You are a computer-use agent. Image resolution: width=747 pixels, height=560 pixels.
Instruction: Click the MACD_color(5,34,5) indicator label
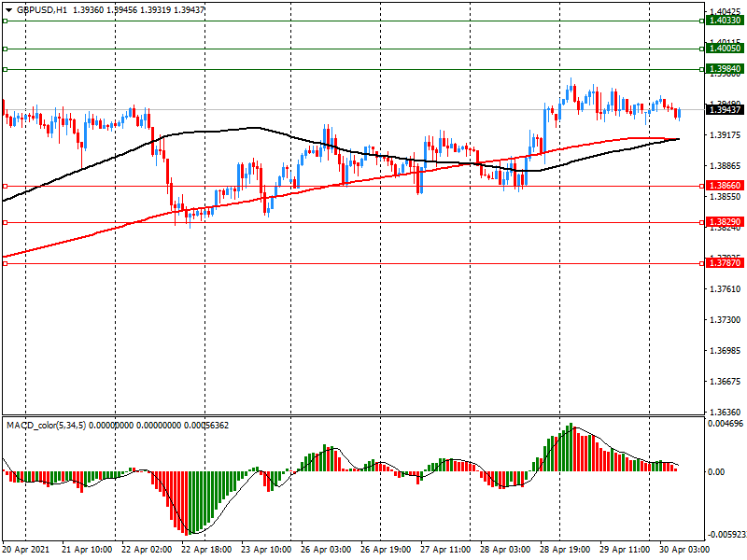click(x=58, y=426)
